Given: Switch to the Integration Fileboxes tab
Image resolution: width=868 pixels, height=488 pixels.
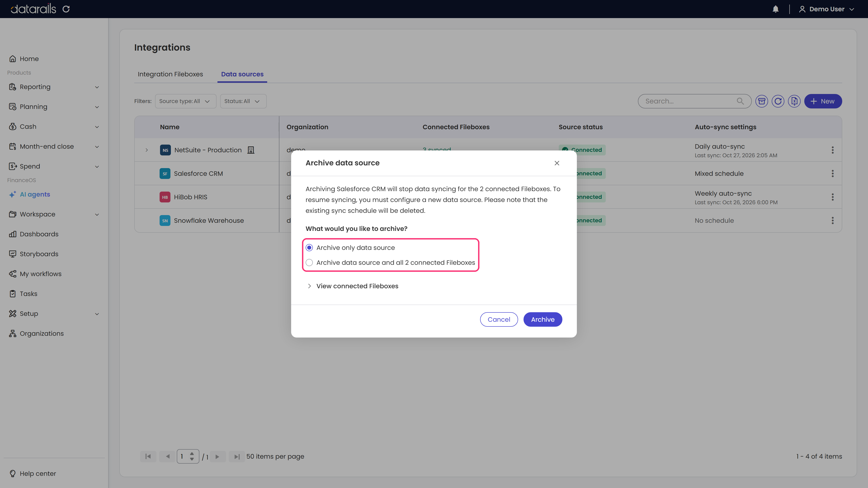Looking at the screenshot, I should point(170,74).
